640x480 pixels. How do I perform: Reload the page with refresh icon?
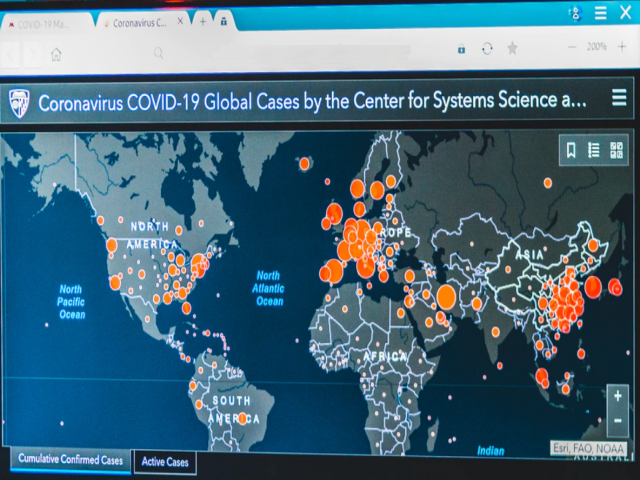coord(487,48)
